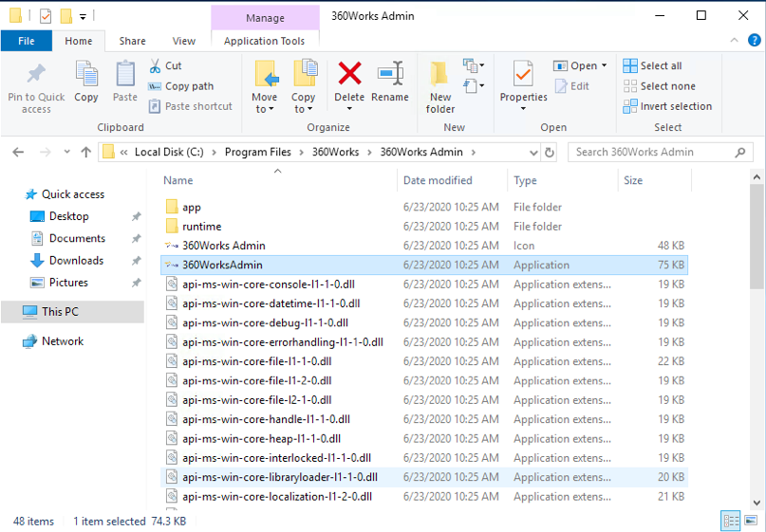Open Documents in navigation pane
The width and height of the screenshot is (766, 532).
click(x=77, y=238)
